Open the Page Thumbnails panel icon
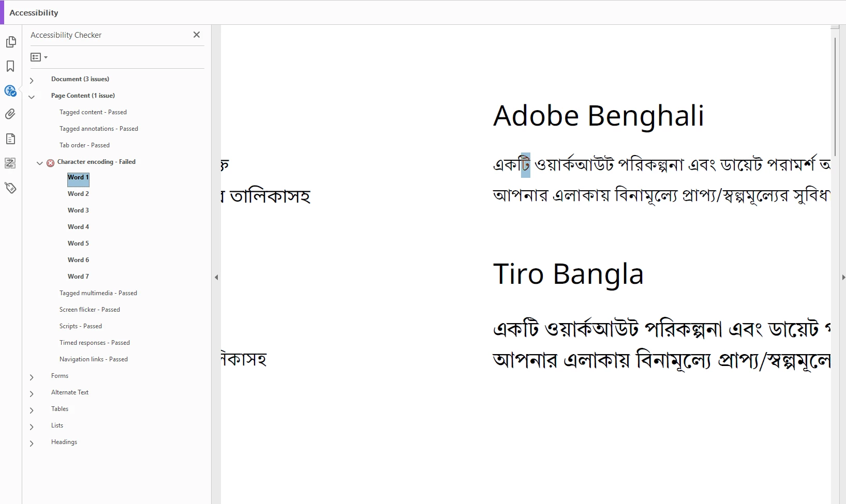 coord(11,42)
